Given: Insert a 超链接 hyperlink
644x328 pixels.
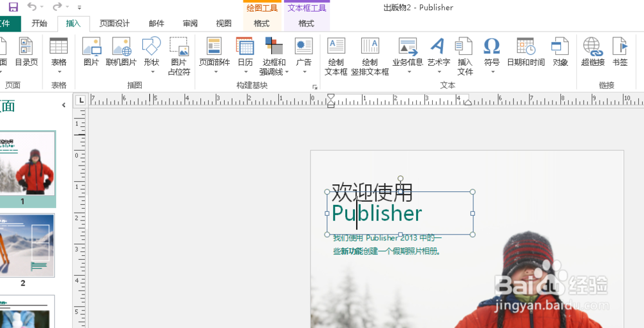Looking at the screenshot, I should (593, 52).
